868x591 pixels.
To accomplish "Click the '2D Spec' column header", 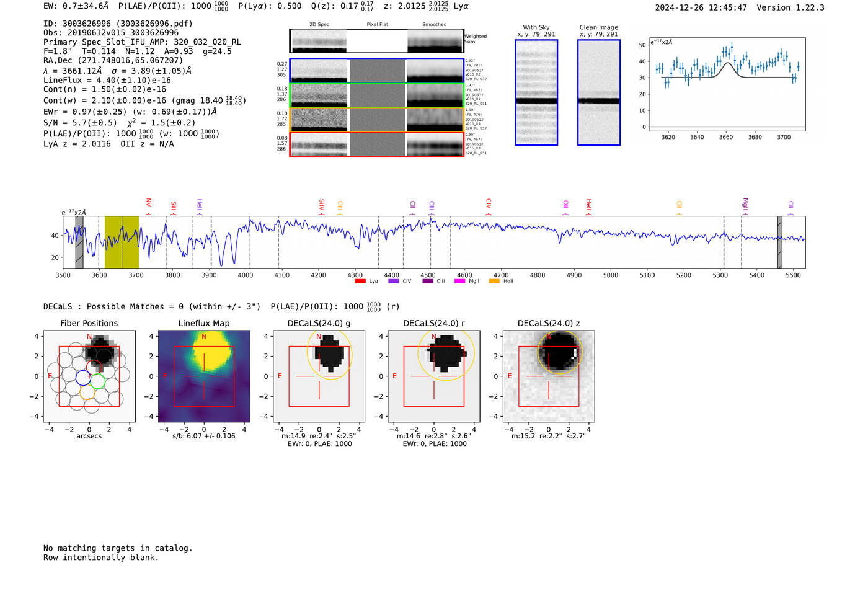I will click(319, 25).
